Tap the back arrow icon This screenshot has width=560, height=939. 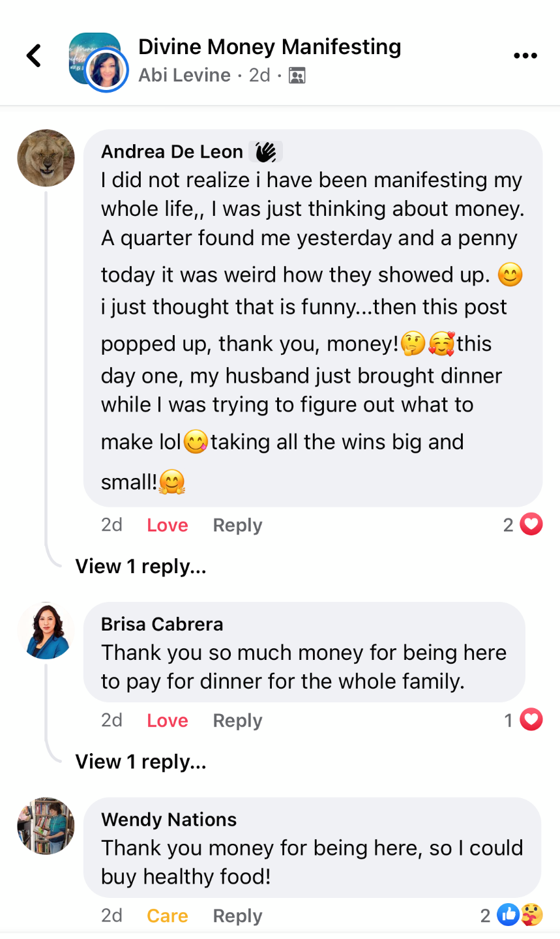pos(34,56)
